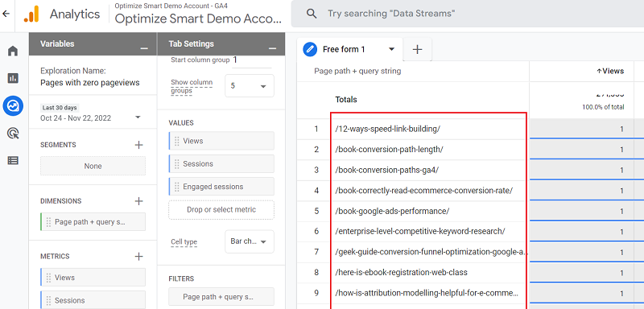Click the None segment placeholder
The image size is (644, 309).
click(93, 167)
